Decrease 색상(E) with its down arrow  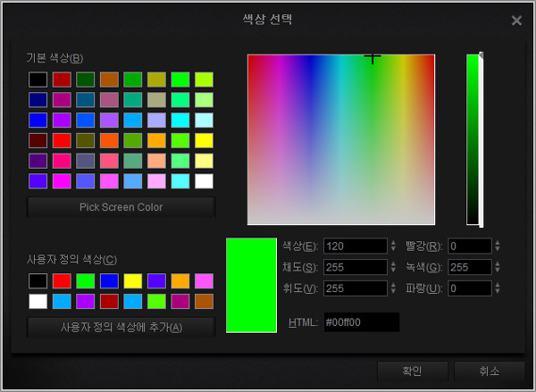pyautogui.click(x=393, y=249)
